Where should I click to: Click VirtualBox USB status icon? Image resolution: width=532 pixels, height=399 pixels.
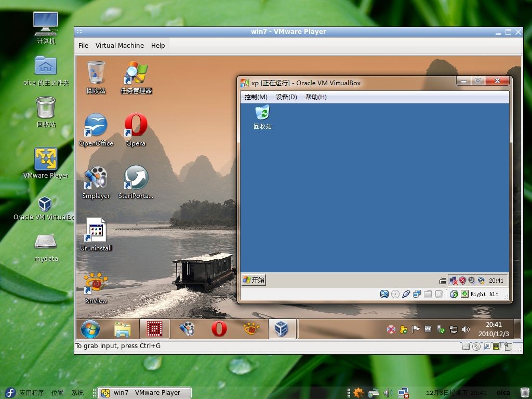point(406,294)
